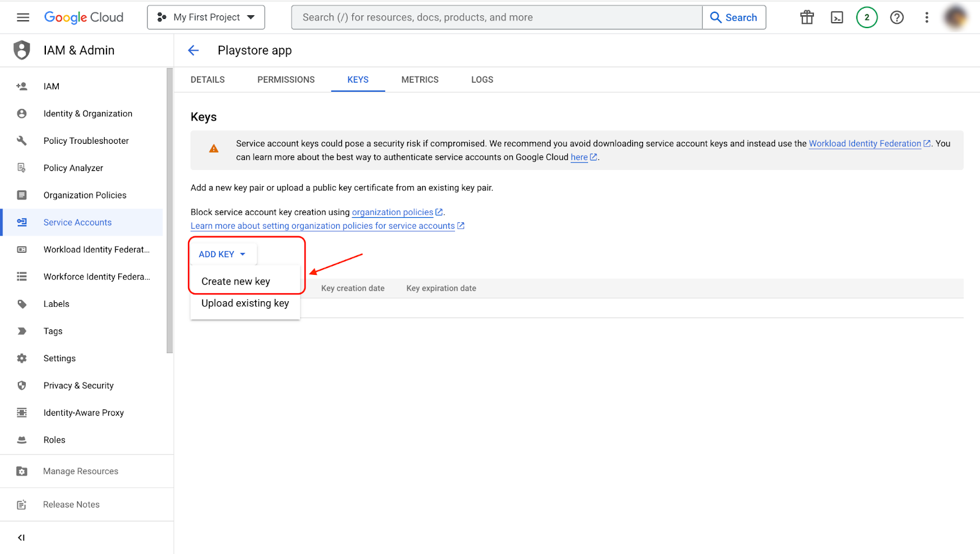Viewport: 980px width, 554px height.
Task: Collapse the sidebar navigation panel
Action: (x=21, y=537)
